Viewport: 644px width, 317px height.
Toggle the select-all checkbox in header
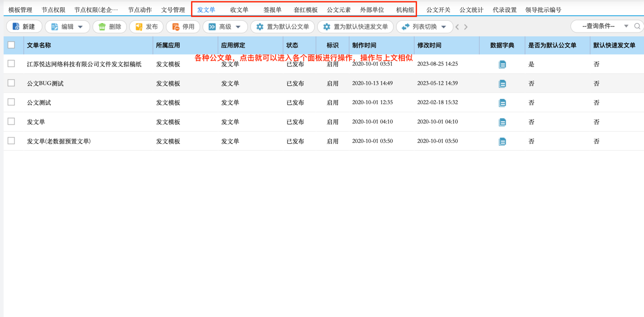point(12,45)
